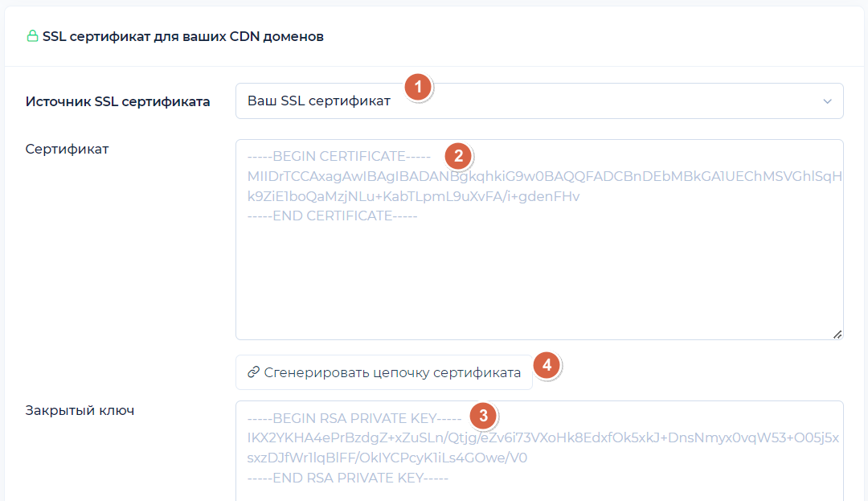Click the red badge numbered 1
Image resolution: width=868 pixels, height=501 pixels.
[x=417, y=87]
